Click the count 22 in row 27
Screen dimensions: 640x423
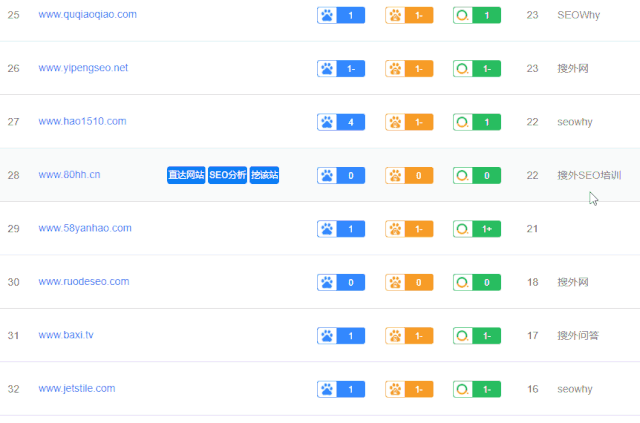click(532, 122)
